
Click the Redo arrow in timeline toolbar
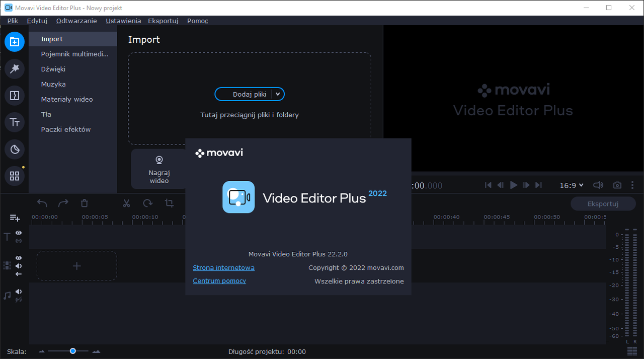click(63, 203)
